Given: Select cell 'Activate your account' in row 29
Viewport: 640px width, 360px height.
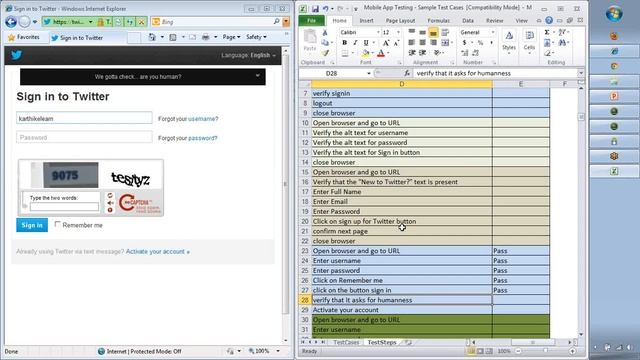Looking at the screenshot, I should [x=402, y=310].
